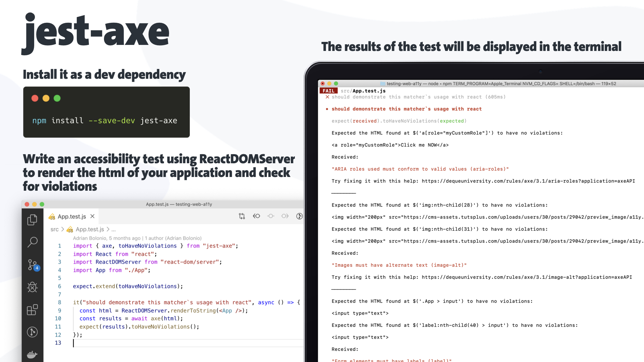Click the red FAIL badge in terminal
The width and height of the screenshot is (644, 362).
tap(329, 91)
